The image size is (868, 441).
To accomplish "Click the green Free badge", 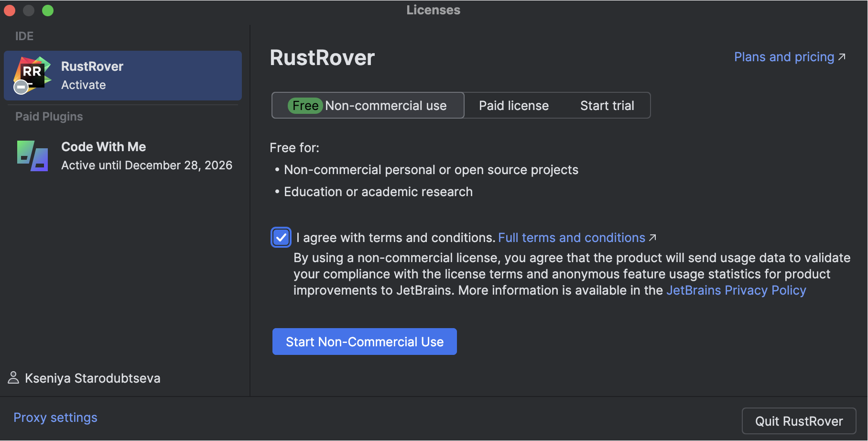I will point(305,105).
